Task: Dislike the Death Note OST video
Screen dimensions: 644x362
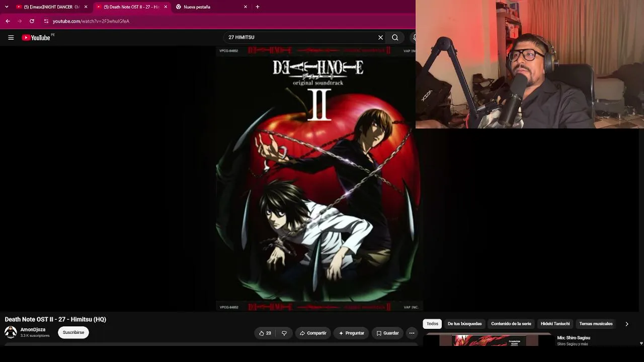Action: 284,333
